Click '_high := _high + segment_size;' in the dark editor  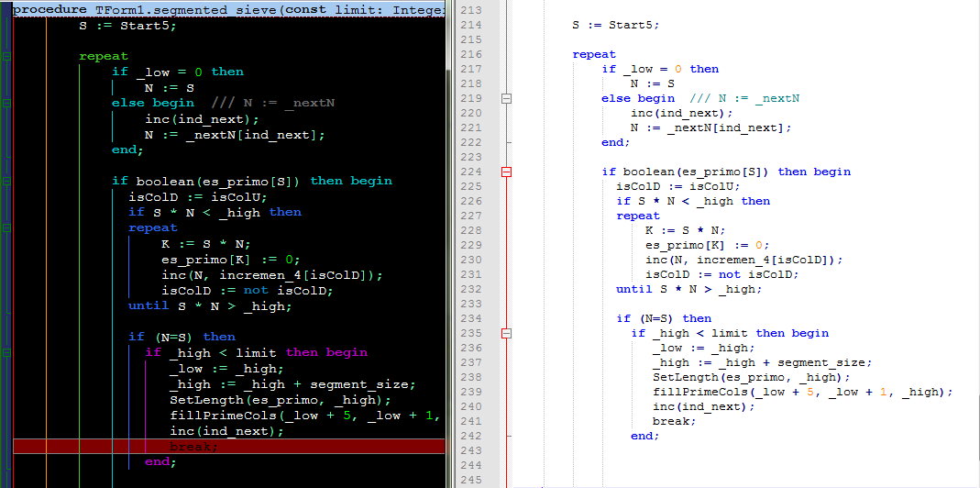click(292, 384)
